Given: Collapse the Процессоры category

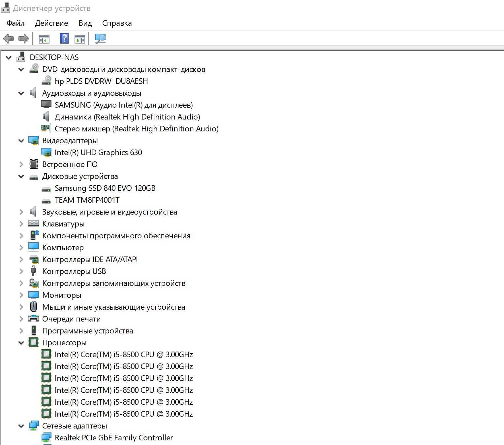Looking at the screenshot, I should [x=21, y=343].
